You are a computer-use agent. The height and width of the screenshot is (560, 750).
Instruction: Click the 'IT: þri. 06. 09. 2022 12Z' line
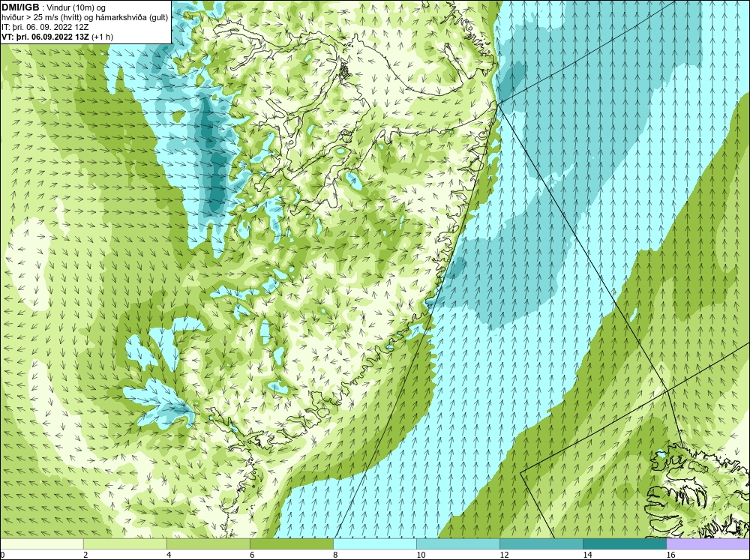(45, 27)
